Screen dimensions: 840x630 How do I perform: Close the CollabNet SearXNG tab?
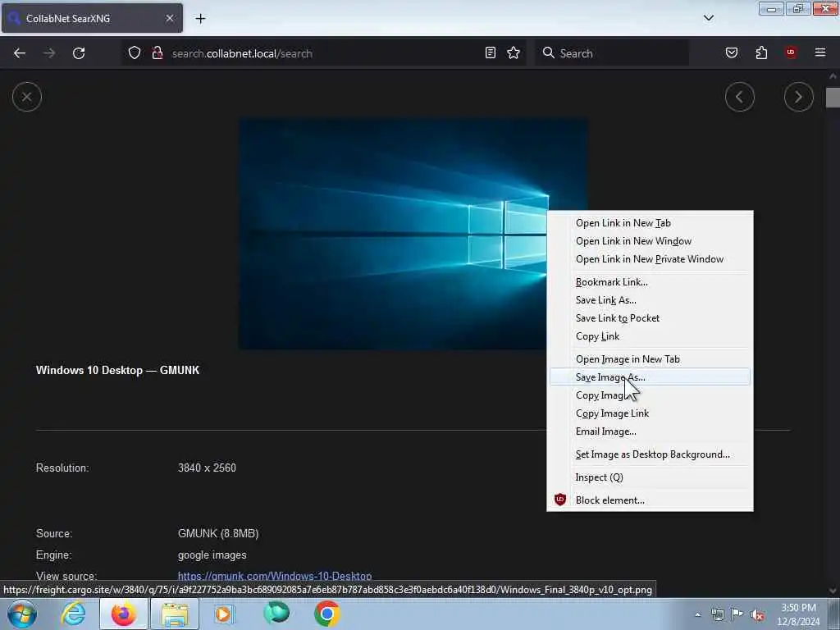tap(170, 18)
